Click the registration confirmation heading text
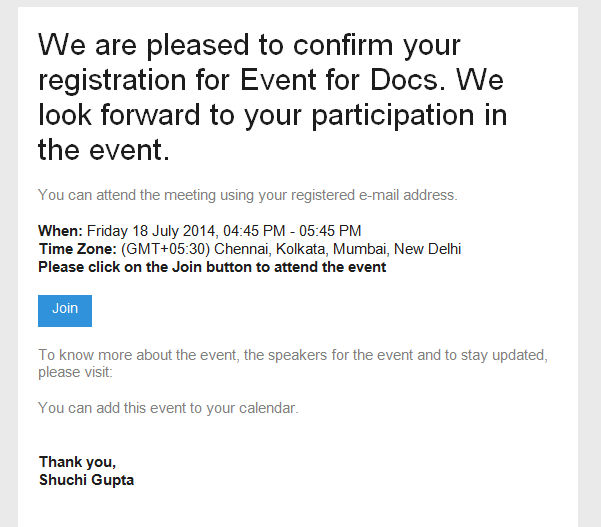Image resolution: width=601 pixels, height=527 pixels. (273, 97)
